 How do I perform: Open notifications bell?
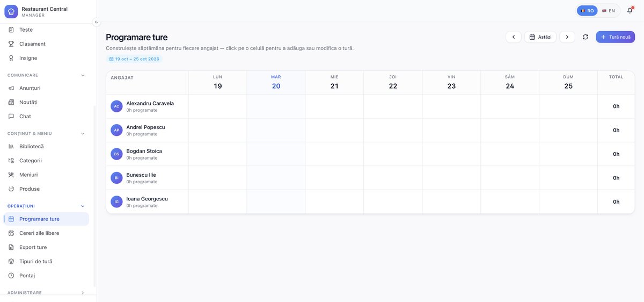[x=630, y=11]
